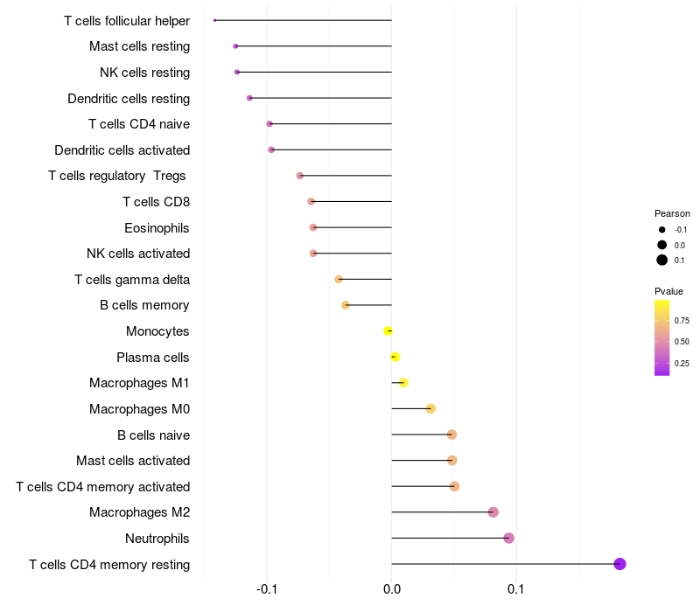Click the 0.1 x-axis tick label
Screen dimensions: 700x612
(x=515, y=589)
